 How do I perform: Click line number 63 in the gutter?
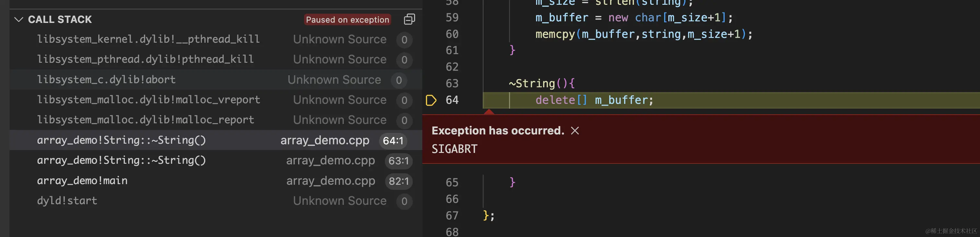pyautogui.click(x=452, y=83)
